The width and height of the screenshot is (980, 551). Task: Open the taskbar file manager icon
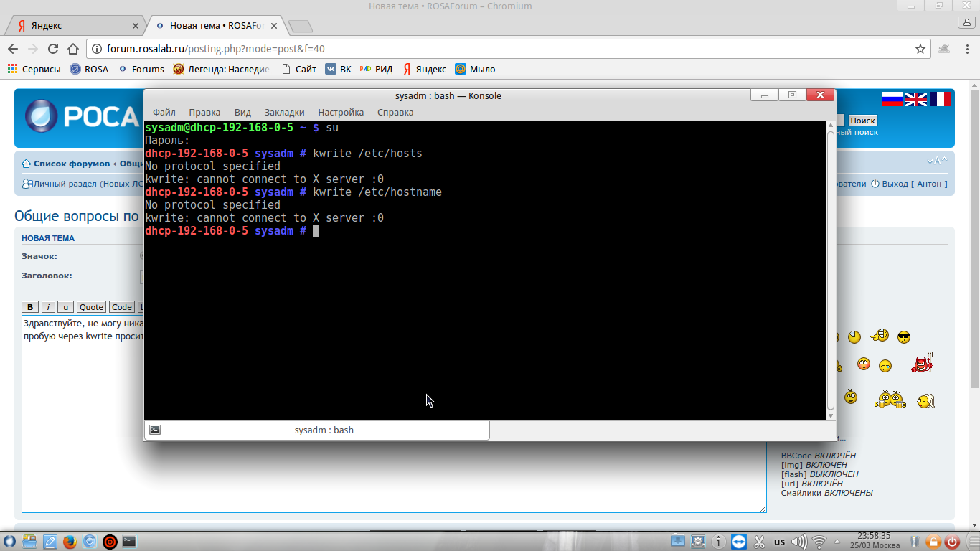click(29, 542)
